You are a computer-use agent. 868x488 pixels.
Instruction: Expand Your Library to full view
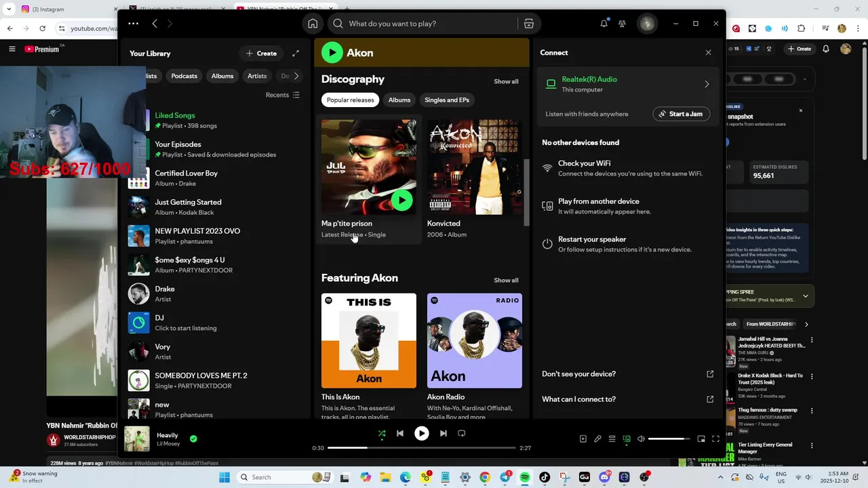tap(296, 54)
